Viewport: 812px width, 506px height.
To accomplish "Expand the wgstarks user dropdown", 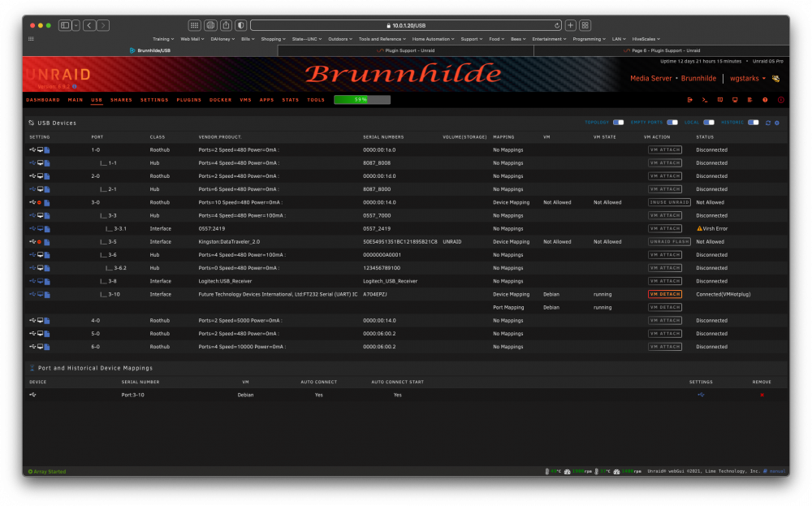I will coord(747,78).
